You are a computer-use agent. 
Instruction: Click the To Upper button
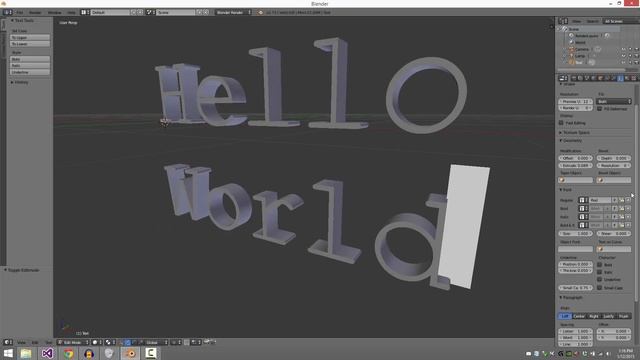(30, 38)
